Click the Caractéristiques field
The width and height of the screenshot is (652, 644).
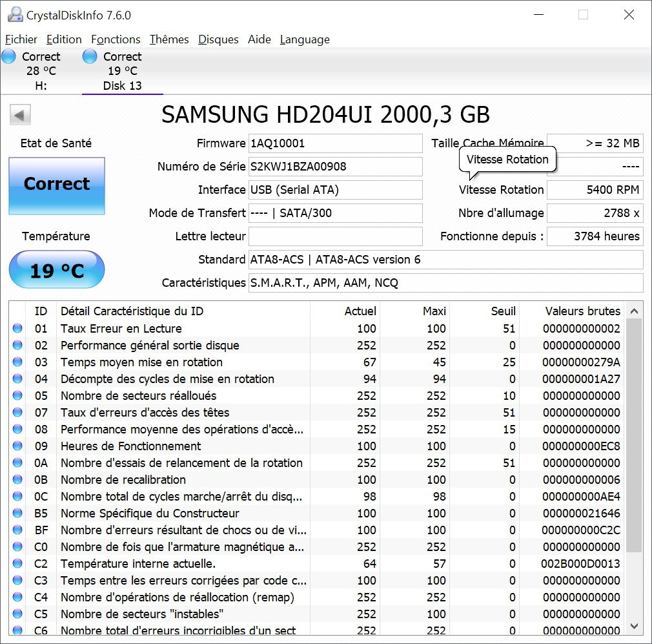coord(446,284)
